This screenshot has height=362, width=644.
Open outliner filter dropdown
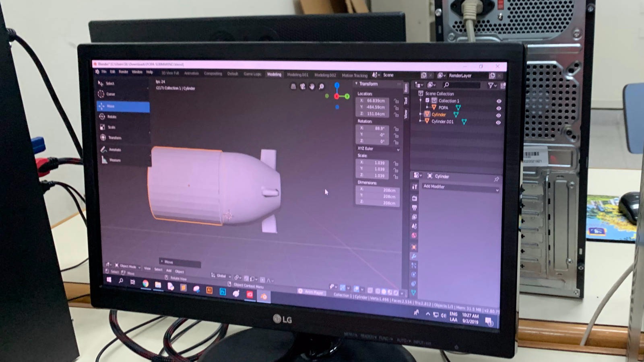(492, 85)
